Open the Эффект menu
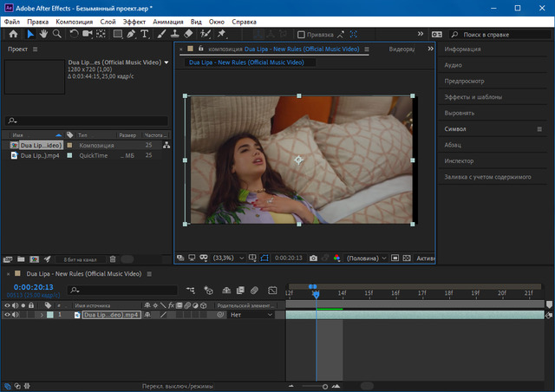The height and width of the screenshot is (392, 555). 134,20
